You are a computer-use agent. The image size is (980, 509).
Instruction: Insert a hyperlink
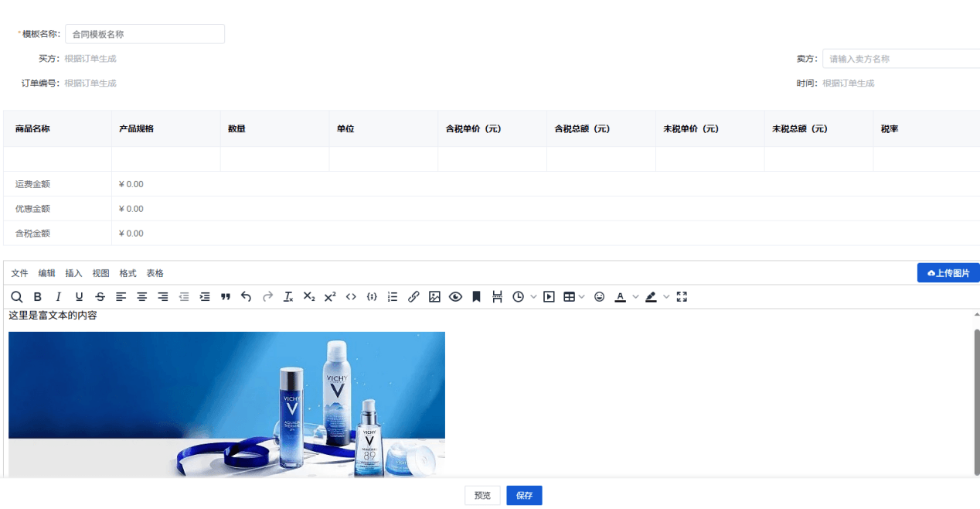pyautogui.click(x=413, y=296)
